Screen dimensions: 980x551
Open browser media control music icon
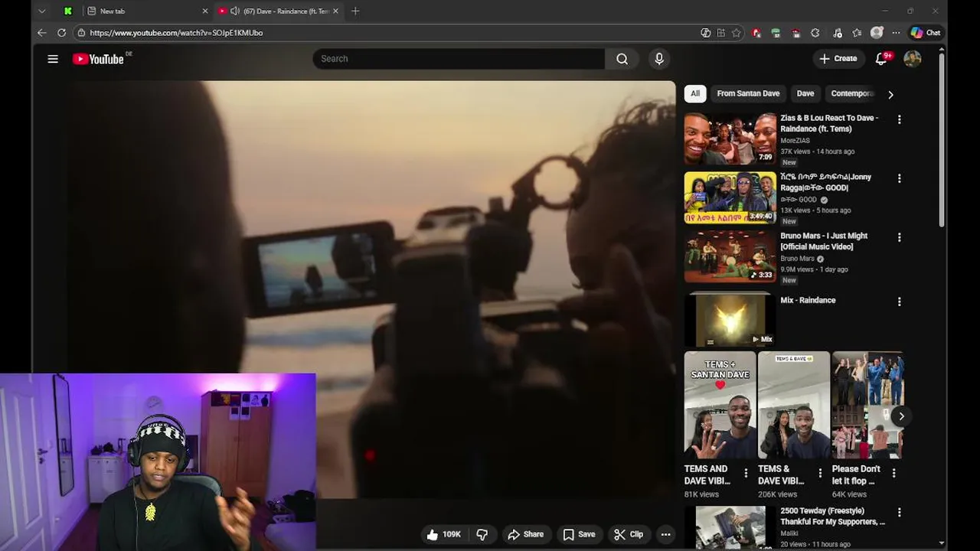click(x=837, y=33)
